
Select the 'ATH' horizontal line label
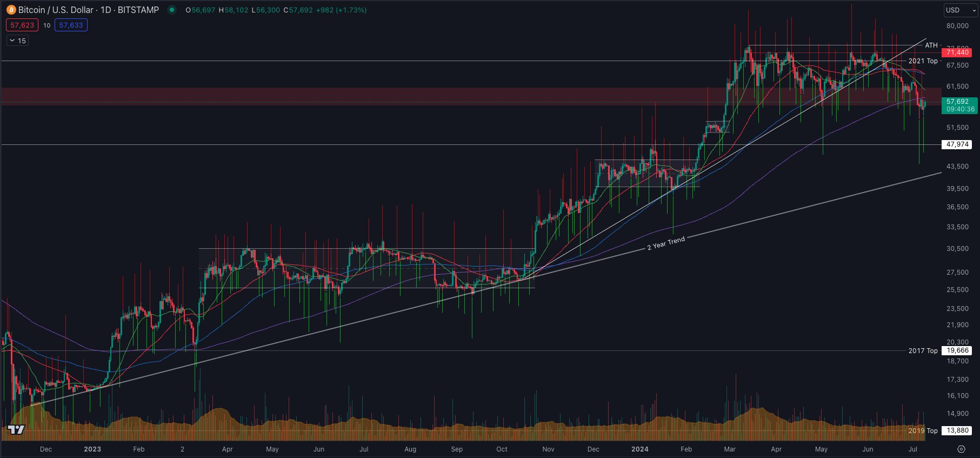pos(931,45)
